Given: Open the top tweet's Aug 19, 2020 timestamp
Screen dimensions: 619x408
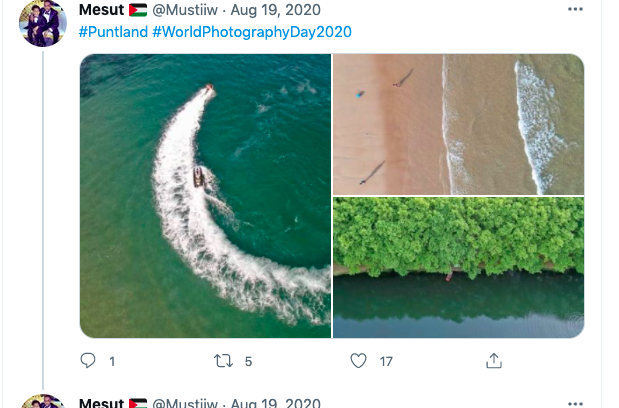Looking at the screenshot, I should (274, 10).
